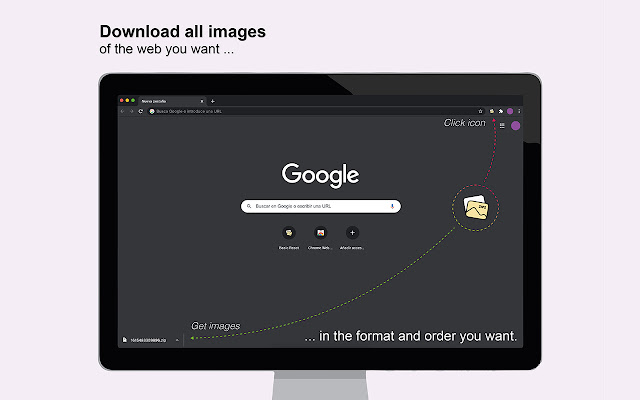Viewport: 640px width, 400px height.
Task: Open the image downloader extension icon in toolbar
Action: 492,111
